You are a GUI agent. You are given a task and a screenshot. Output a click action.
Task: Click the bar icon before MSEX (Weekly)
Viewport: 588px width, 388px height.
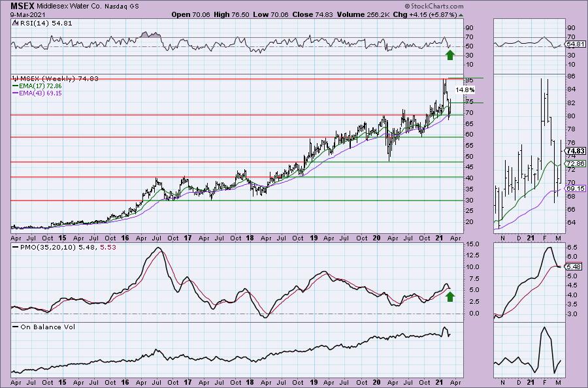click(x=16, y=78)
